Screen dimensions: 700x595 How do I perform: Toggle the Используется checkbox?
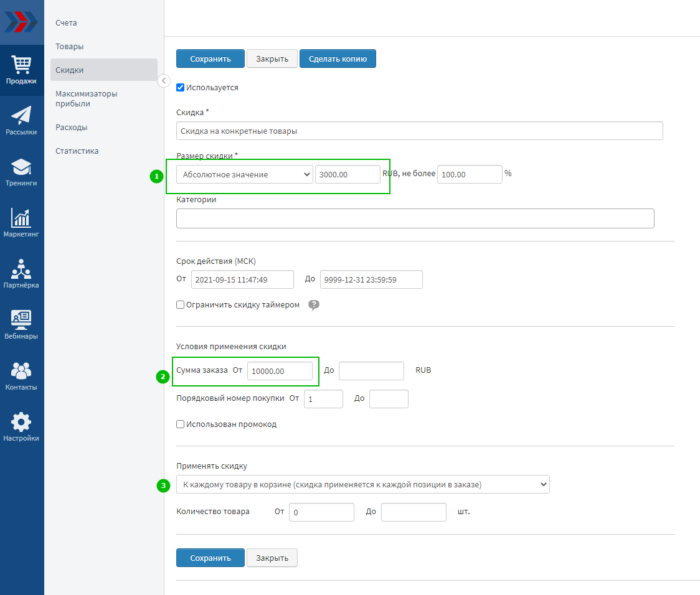click(x=181, y=87)
